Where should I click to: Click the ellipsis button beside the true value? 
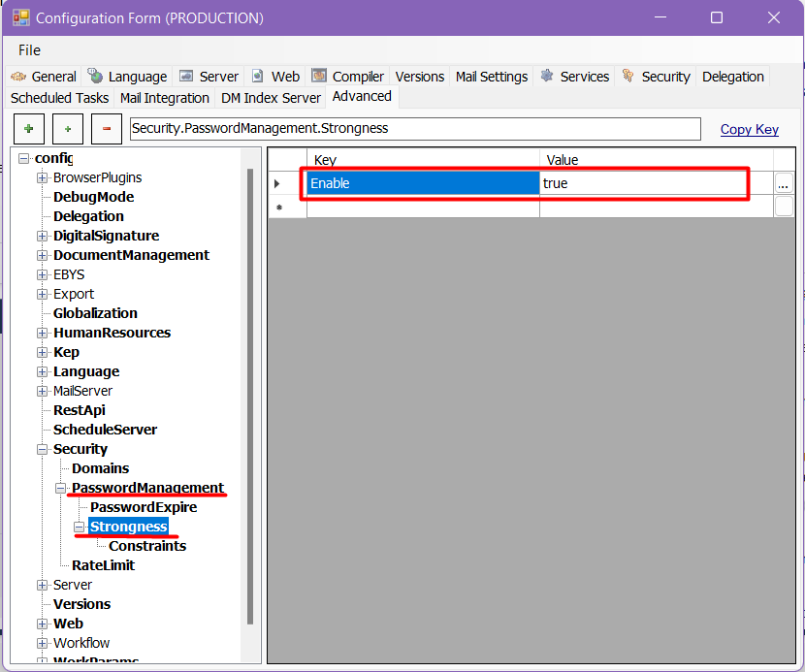pyautogui.click(x=783, y=184)
